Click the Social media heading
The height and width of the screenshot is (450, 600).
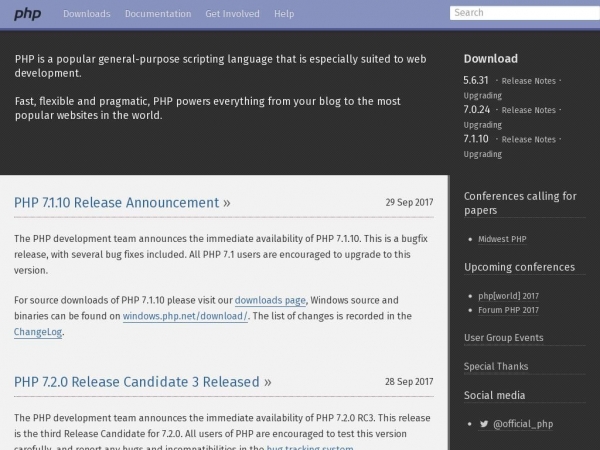[494, 395]
